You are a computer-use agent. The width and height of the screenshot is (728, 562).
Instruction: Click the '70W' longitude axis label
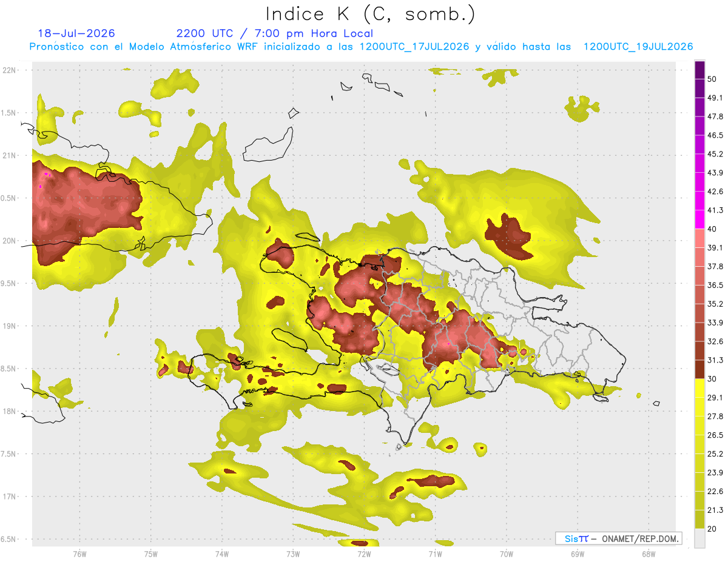pos(507,554)
